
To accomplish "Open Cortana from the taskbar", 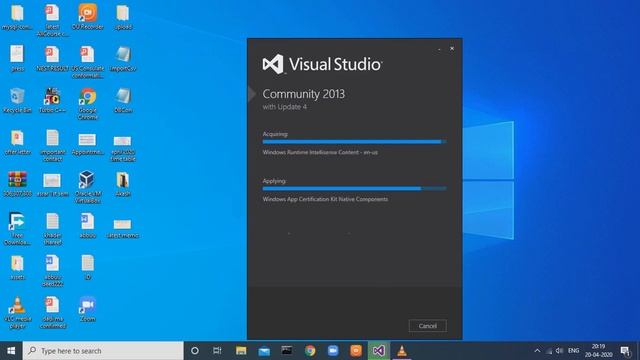I will coord(195,351).
